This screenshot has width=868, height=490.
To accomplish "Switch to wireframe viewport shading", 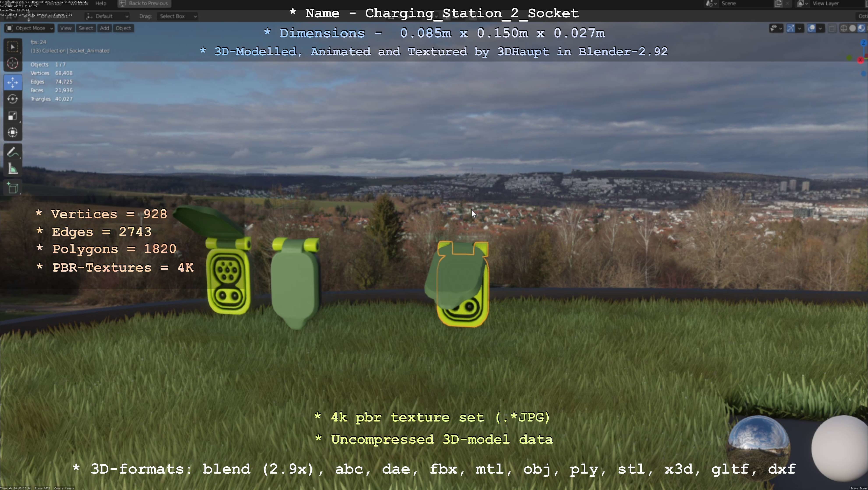I will [x=844, y=28].
